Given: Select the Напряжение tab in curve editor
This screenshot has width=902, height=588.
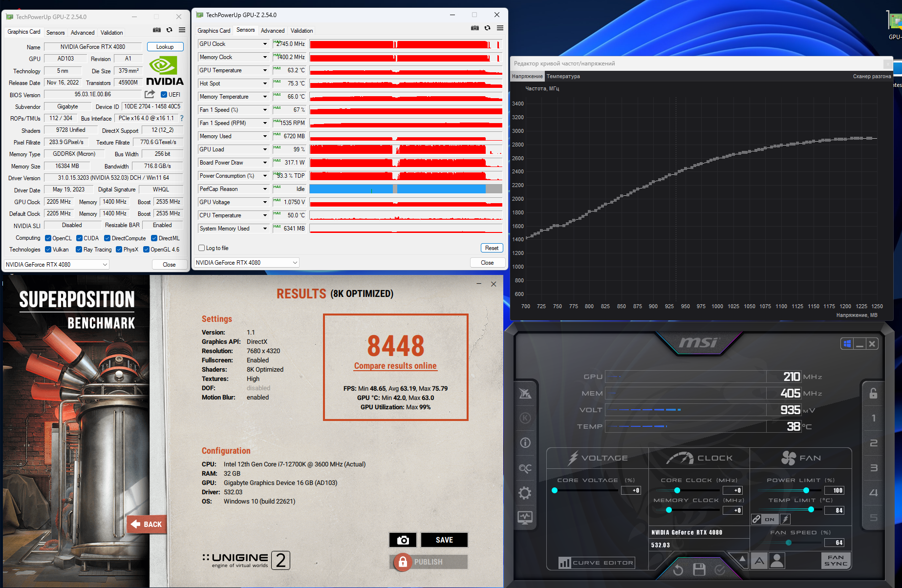Looking at the screenshot, I should point(527,76).
